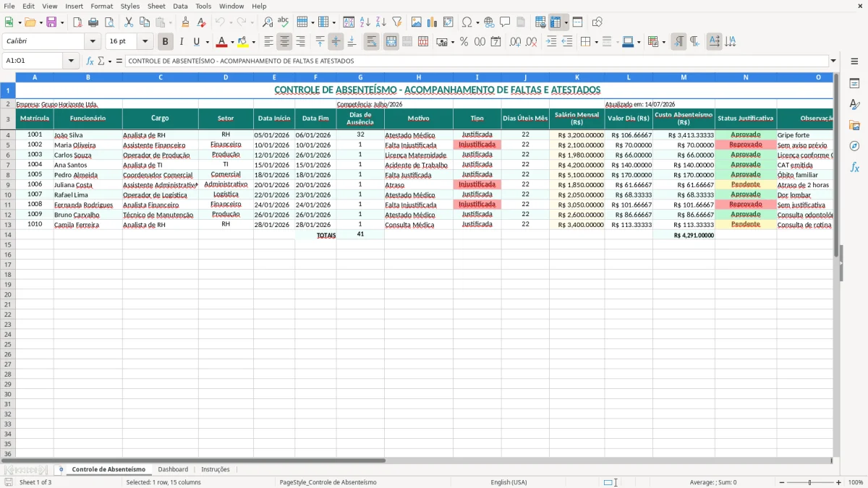Click the Format as Date icon
Image resolution: width=868 pixels, height=488 pixels.
coord(495,42)
